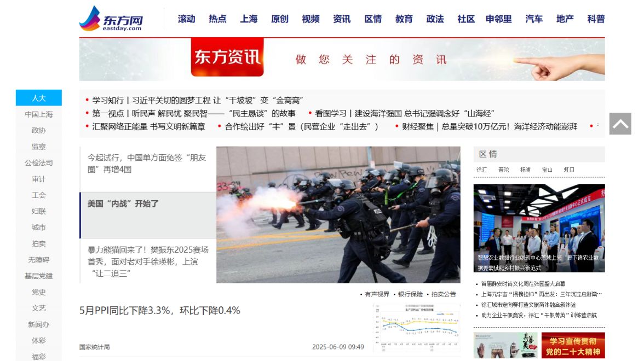Open the PPI chart thumbnail

pos(416,328)
